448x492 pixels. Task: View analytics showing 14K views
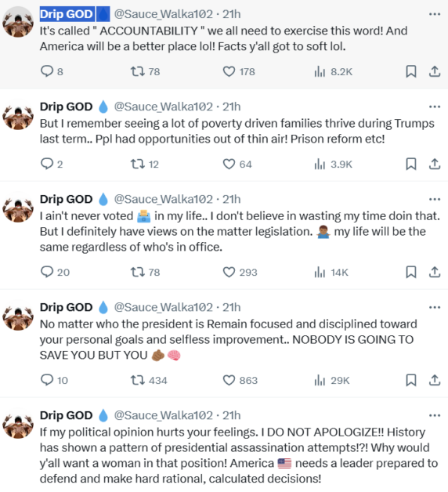click(331, 272)
